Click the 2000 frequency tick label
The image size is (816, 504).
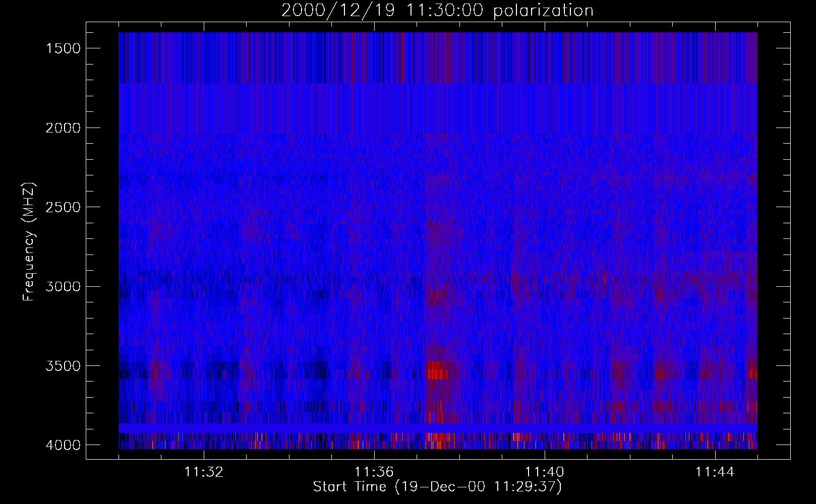coord(63,128)
